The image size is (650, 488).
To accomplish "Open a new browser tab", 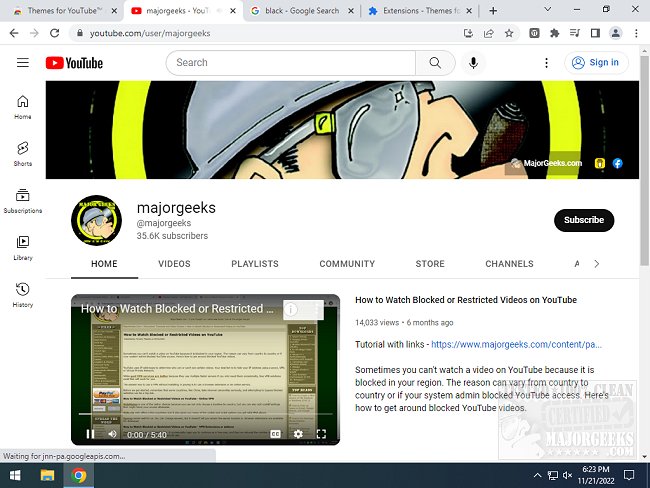I will coord(493,11).
